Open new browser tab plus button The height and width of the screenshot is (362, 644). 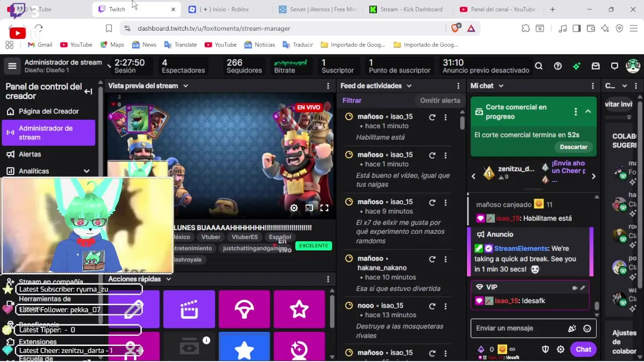click(x=552, y=9)
